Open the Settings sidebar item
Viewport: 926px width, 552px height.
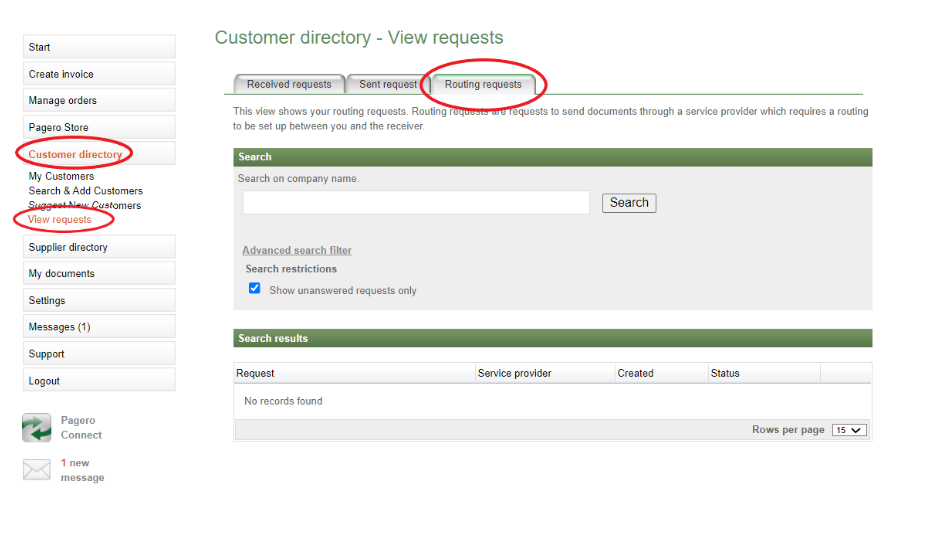tap(99, 300)
